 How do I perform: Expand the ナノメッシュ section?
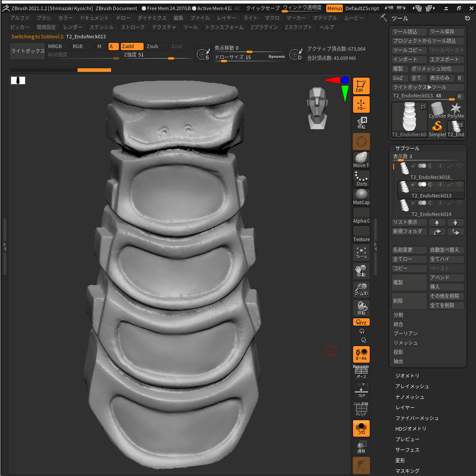pos(409,397)
